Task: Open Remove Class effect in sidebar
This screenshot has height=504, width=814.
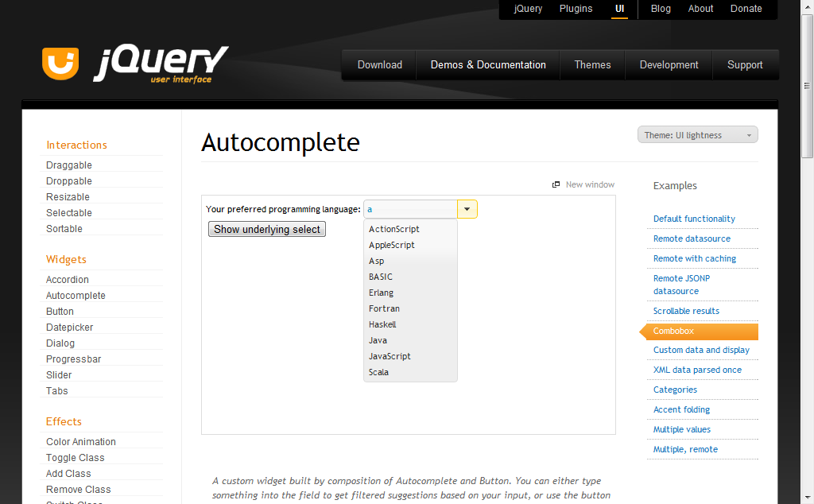Action: point(79,490)
